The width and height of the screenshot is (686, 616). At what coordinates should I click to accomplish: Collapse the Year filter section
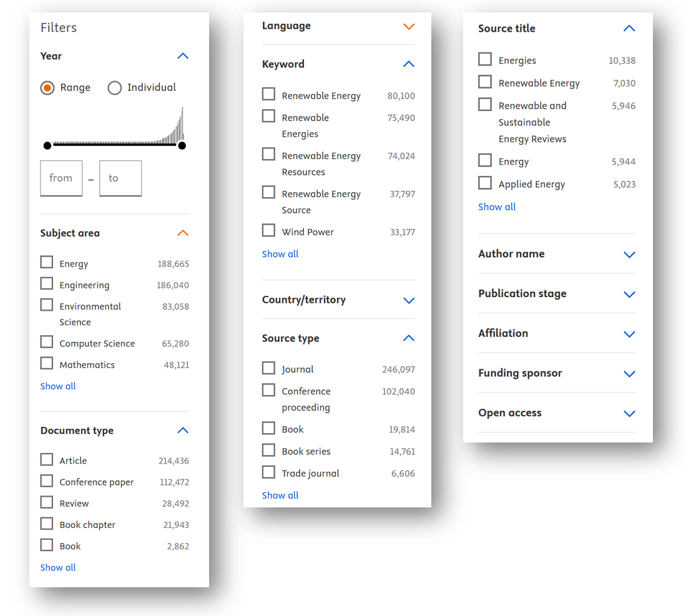[x=182, y=56]
